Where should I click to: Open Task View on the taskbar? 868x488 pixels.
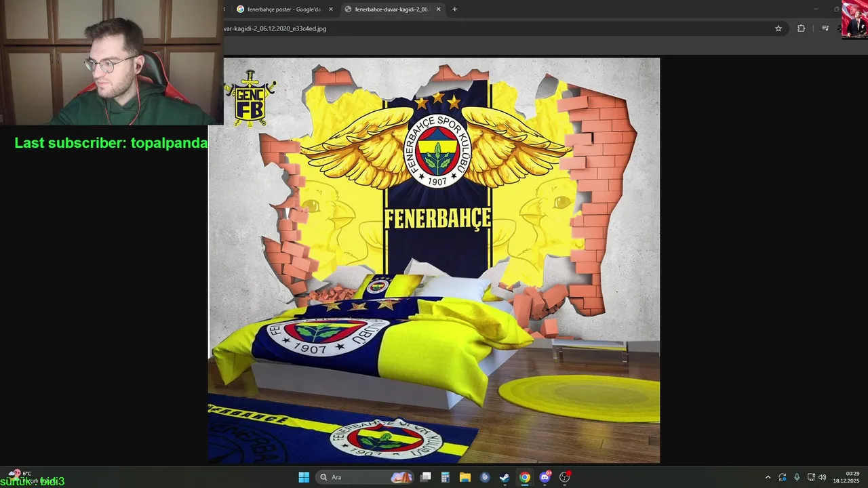click(x=426, y=477)
